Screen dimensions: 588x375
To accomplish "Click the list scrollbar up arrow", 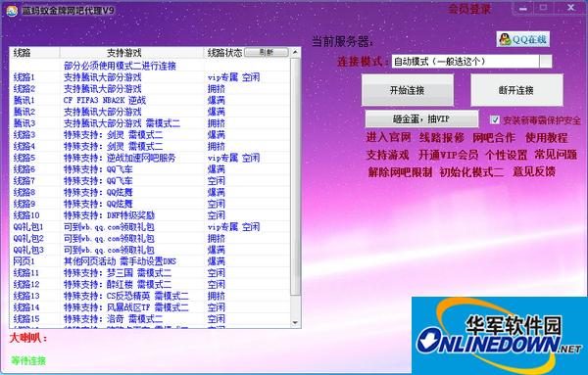I will click(295, 52).
